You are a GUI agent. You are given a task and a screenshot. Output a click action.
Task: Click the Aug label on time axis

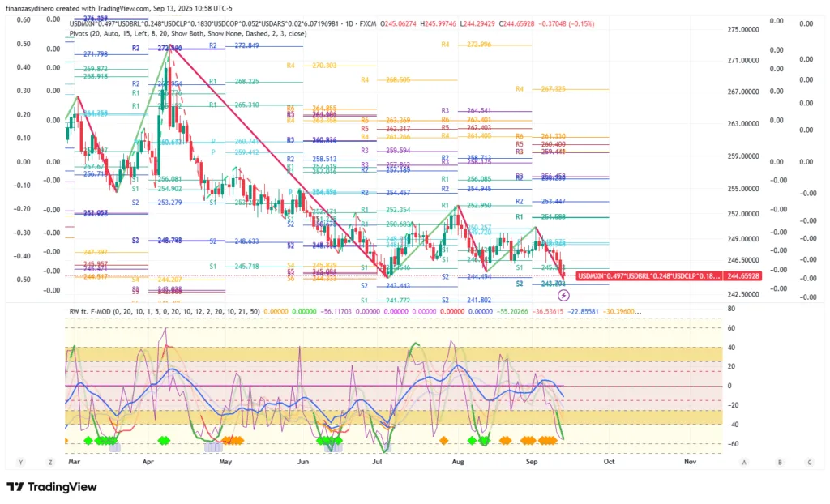pos(458,462)
